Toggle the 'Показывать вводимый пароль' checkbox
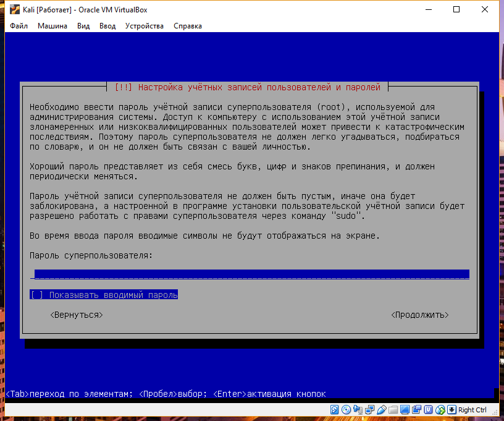The image size is (504, 421). pyautogui.click(x=104, y=295)
